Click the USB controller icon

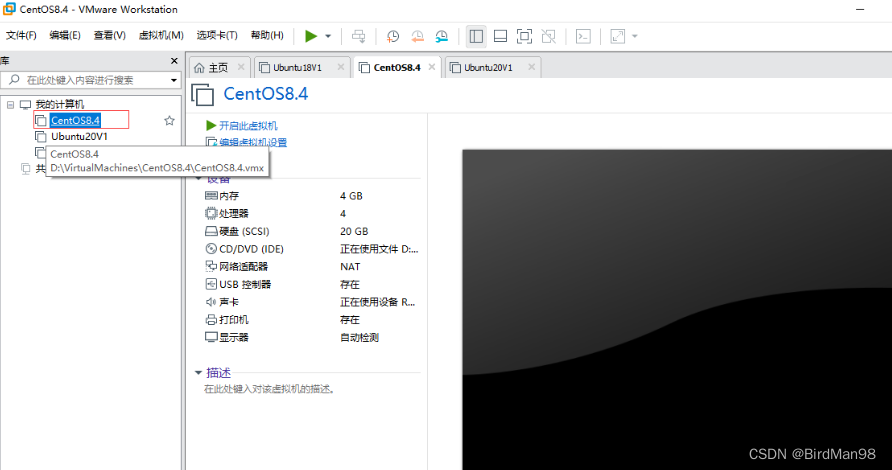211,284
